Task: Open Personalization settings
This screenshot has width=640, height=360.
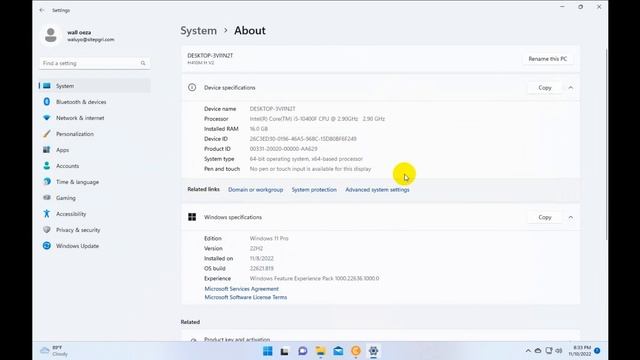Action: pos(95,134)
